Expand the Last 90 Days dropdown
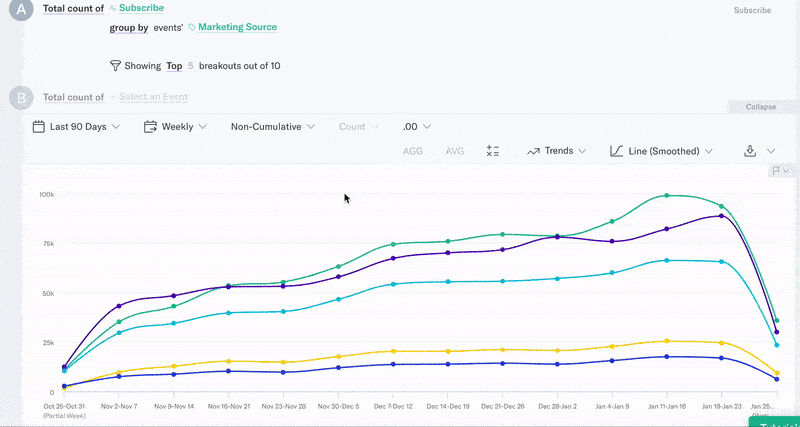 [x=85, y=127]
